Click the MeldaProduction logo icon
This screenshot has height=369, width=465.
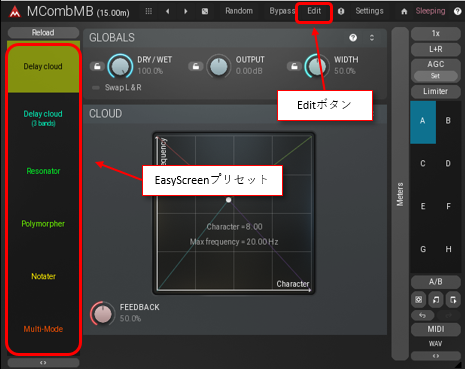pos(15,12)
